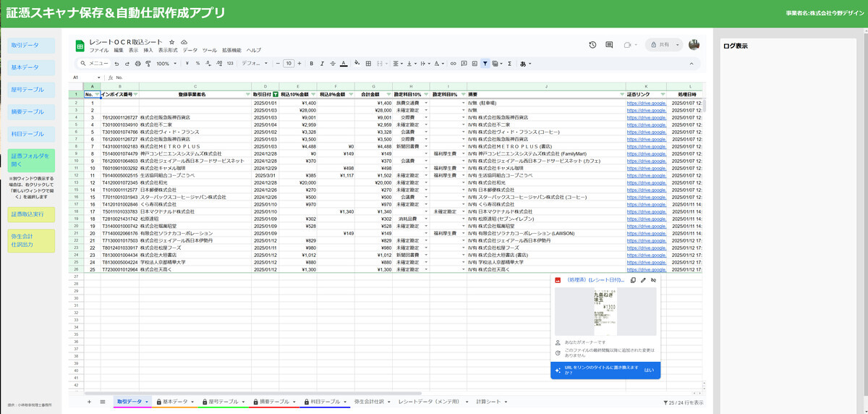Open the share options arrow next to 共有

click(678, 45)
